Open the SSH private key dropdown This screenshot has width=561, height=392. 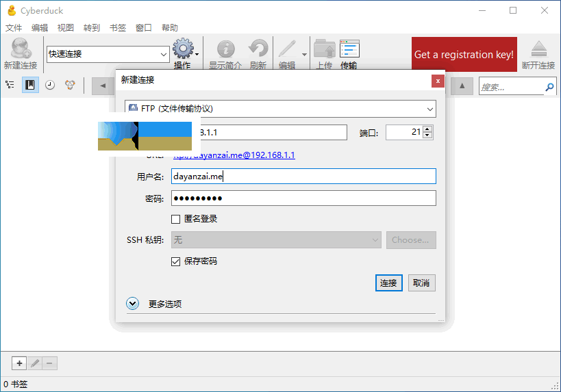pos(276,239)
